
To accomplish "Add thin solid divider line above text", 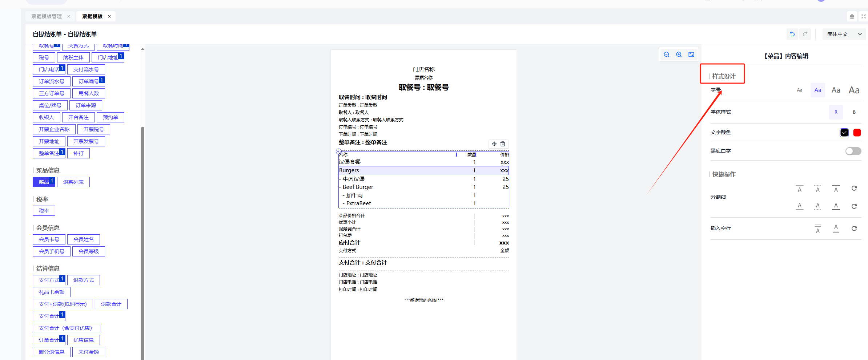I will tap(800, 189).
